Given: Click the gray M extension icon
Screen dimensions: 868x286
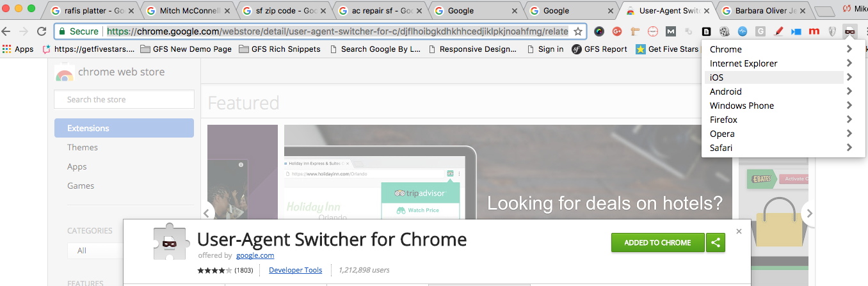Looking at the screenshot, I should coord(671,31).
